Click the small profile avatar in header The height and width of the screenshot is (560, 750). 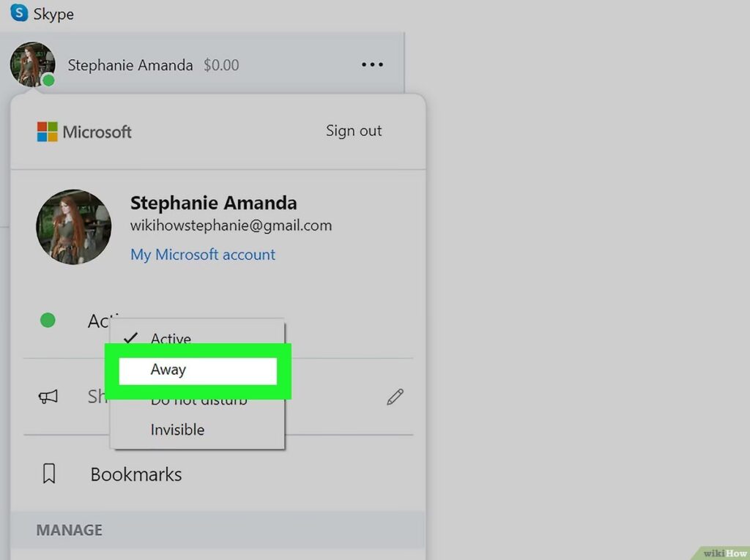tap(31, 63)
